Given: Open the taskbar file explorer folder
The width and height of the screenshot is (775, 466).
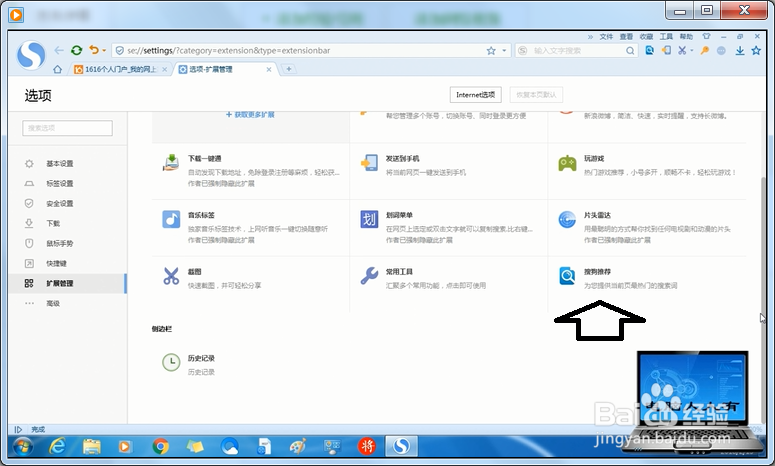Looking at the screenshot, I should tap(92, 447).
